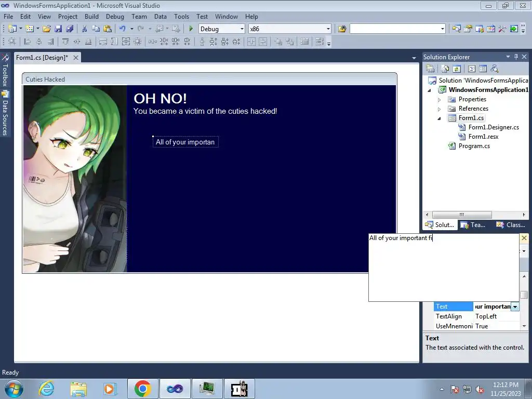Save the current file with floppy icon
Screen dimensions: 532x399
pyautogui.click(x=58, y=29)
